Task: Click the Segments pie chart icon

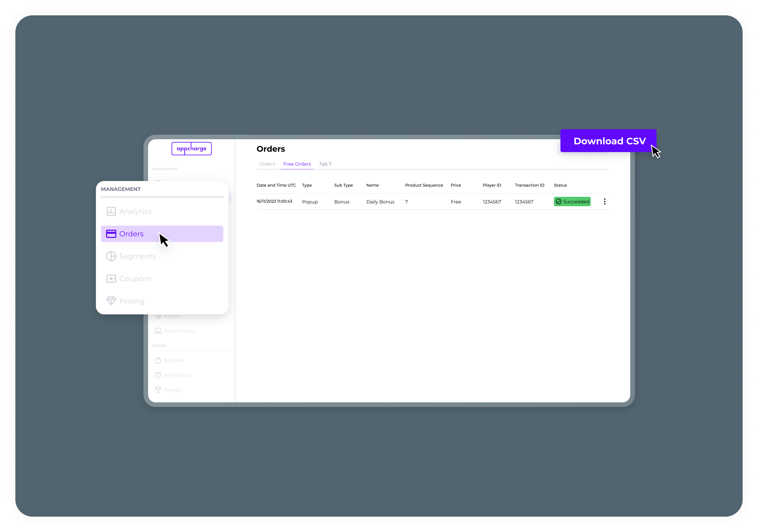Action: [111, 256]
